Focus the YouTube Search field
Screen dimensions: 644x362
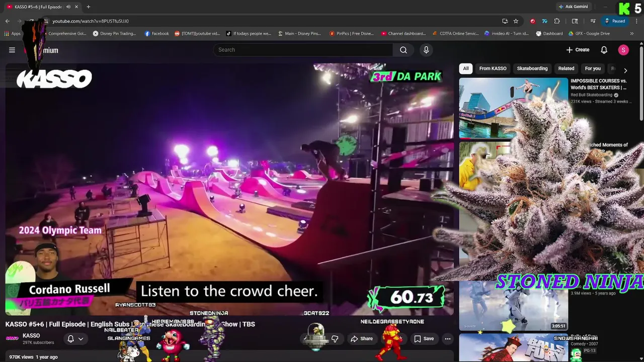[x=303, y=50]
